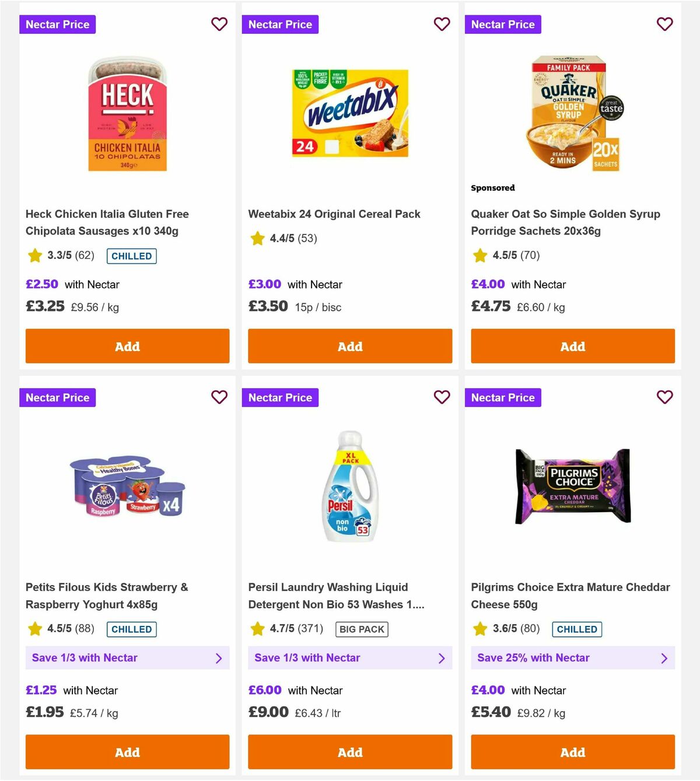The image size is (700, 781).
Task: Click the heart icon on the Weetabix product
Action: coord(442,24)
